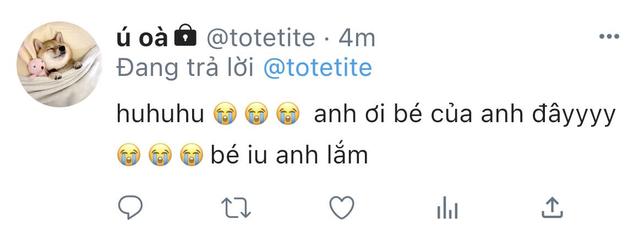Screen dimensions: 644x230
Task: Open the three-dot more options menu
Action: pyautogui.click(x=609, y=37)
